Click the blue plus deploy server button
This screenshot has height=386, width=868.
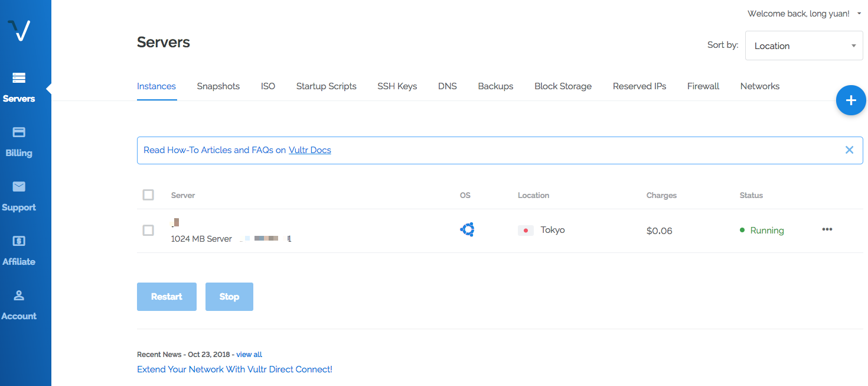(850, 100)
